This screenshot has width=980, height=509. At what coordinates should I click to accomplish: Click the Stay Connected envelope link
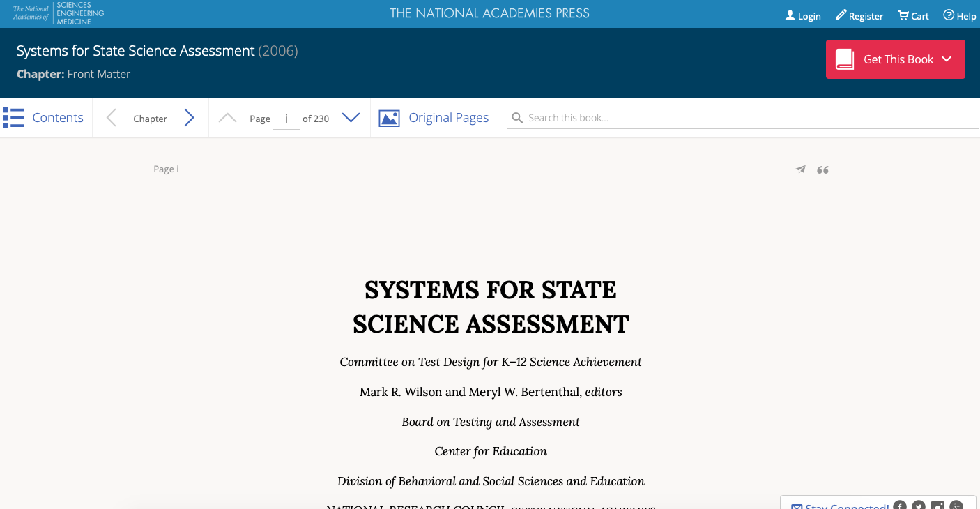click(840, 506)
